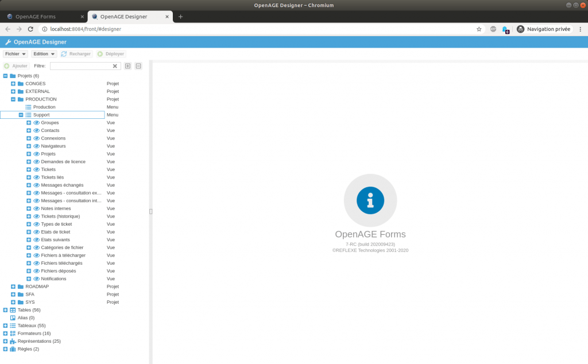Click the Déployer button

pyautogui.click(x=111, y=54)
